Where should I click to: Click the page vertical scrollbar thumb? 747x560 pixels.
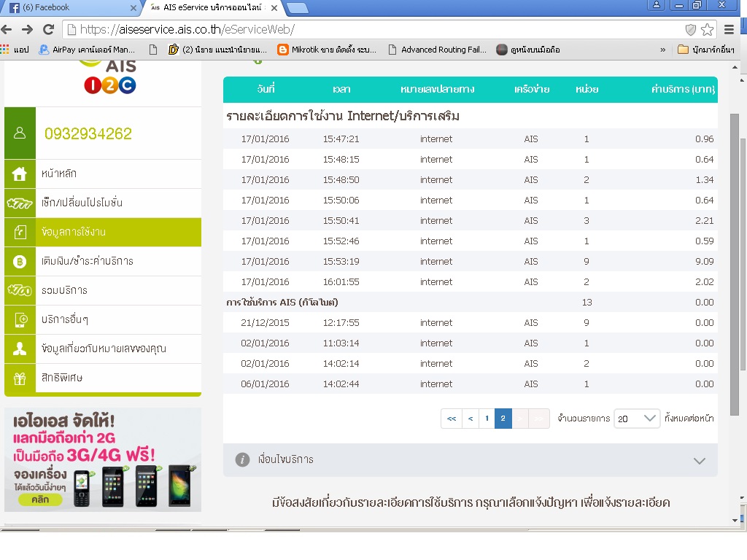tap(734, 264)
